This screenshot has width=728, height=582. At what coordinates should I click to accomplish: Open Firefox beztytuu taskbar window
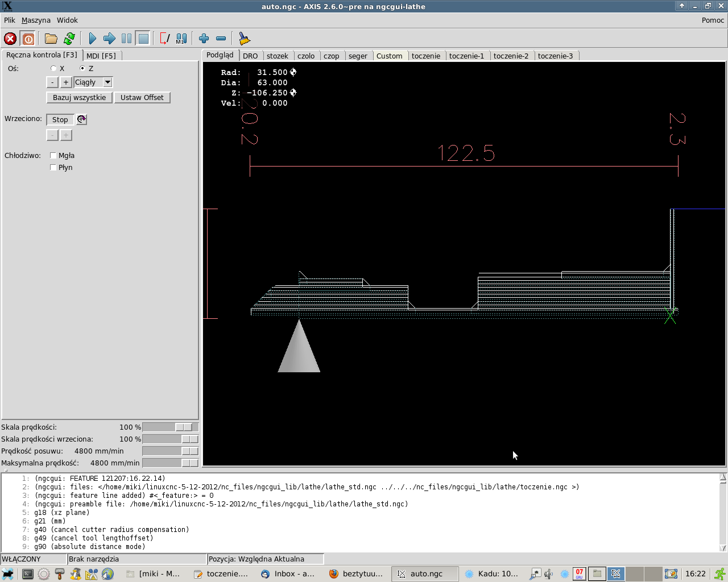(x=356, y=573)
